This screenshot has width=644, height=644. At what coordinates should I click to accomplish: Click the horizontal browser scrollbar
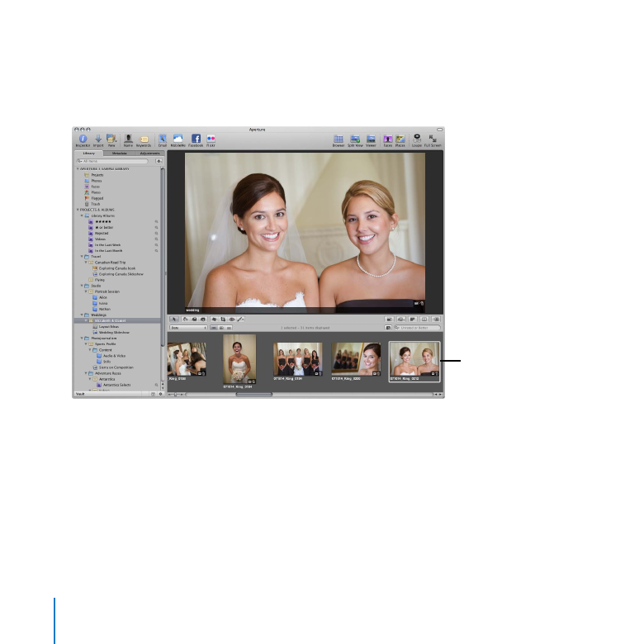pos(253,395)
